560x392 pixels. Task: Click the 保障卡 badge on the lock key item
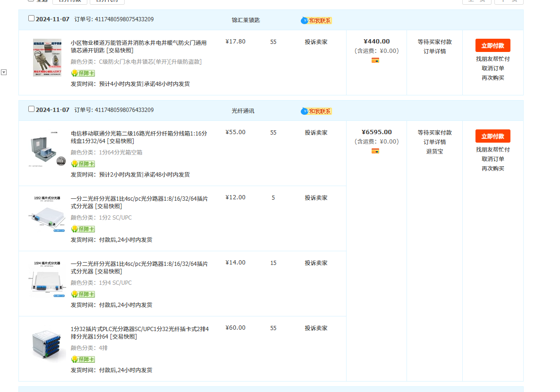click(83, 73)
